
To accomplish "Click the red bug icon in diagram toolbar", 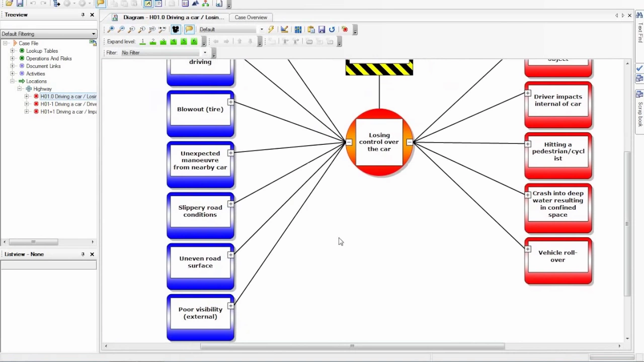I will click(x=345, y=30).
